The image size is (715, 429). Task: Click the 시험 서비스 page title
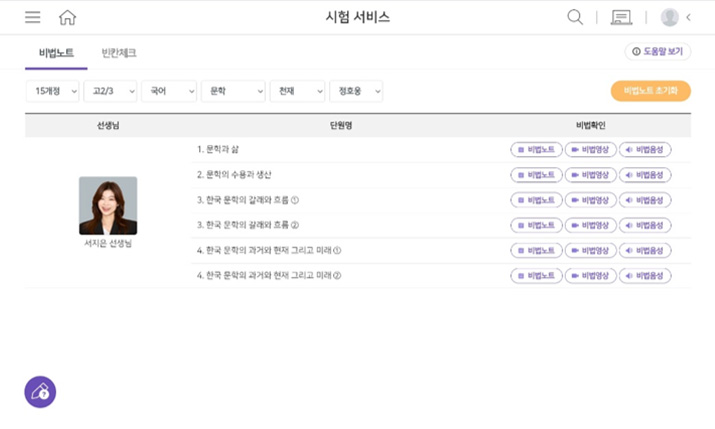click(x=358, y=17)
